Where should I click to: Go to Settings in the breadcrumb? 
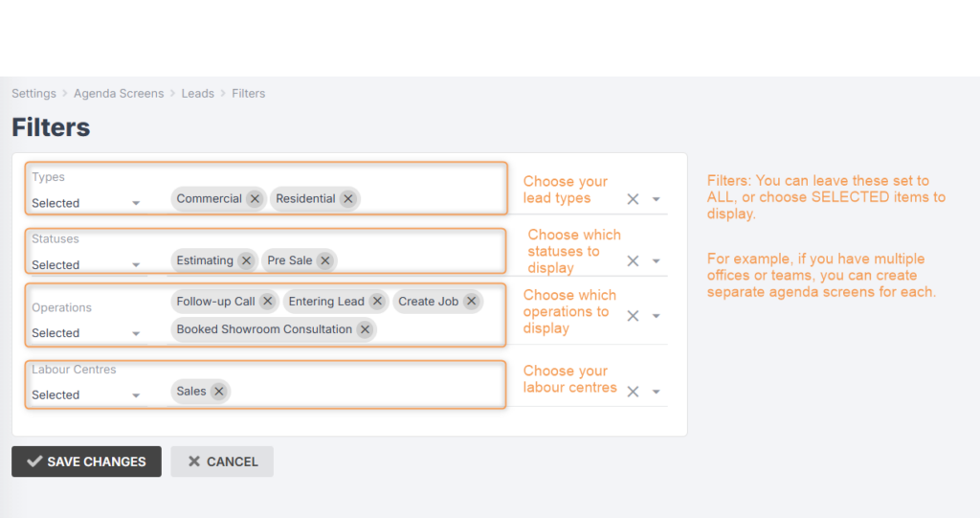coord(33,94)
